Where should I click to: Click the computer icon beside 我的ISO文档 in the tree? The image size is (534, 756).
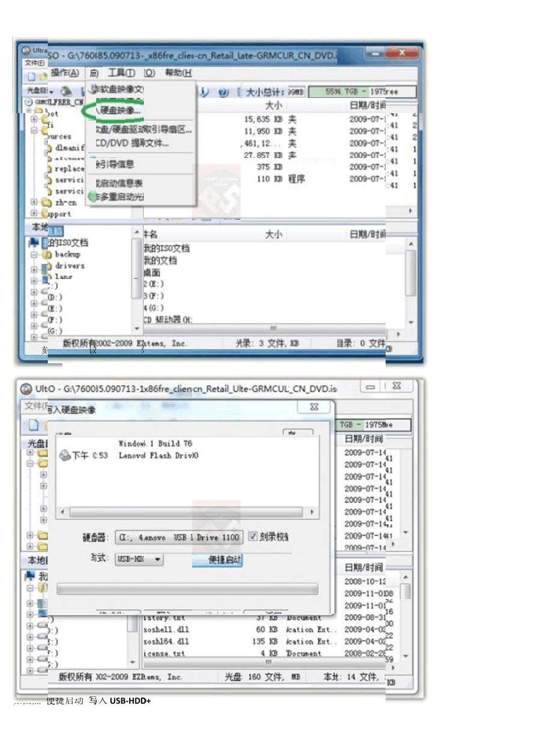point(34,242)
